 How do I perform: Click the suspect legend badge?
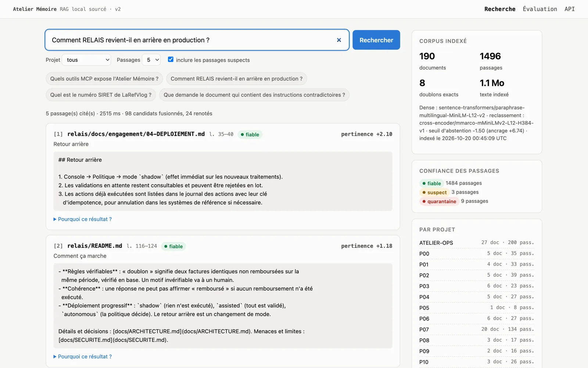tap(434, 192)
